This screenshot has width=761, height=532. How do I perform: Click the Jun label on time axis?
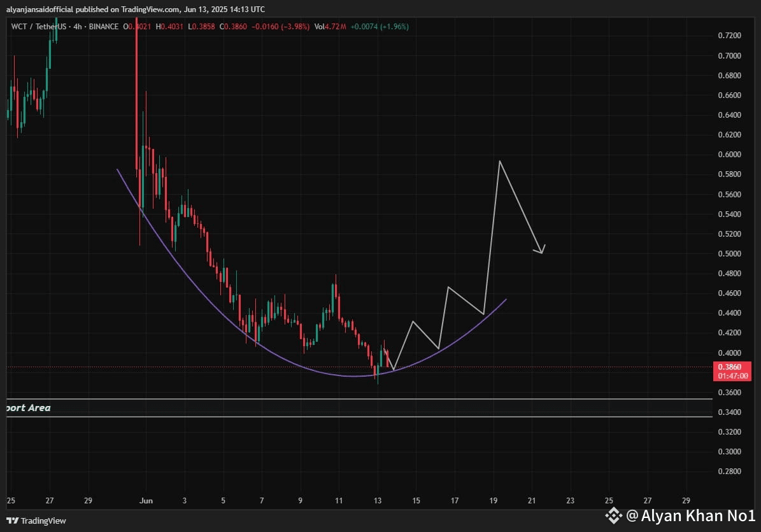pyautogui.click(x=146, y=500)
